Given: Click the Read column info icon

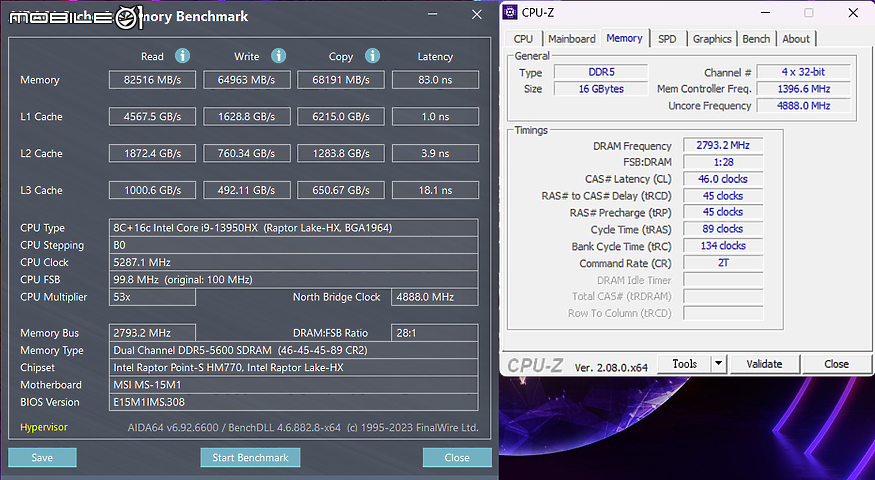Looking at the screenshot, I should (x=182, y=56).
